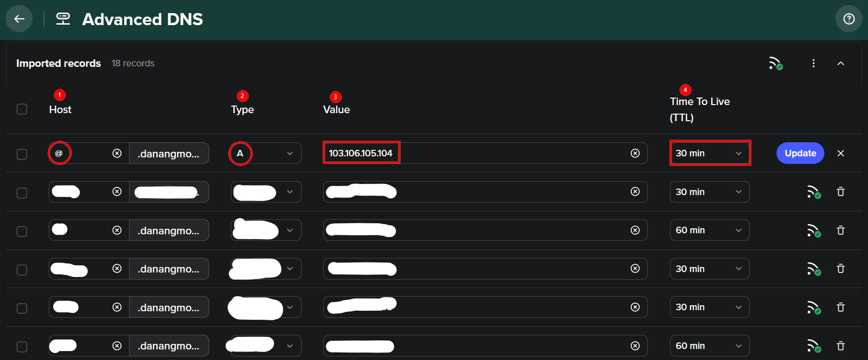Open the 60 min TTL dropdown in third row

709,230
